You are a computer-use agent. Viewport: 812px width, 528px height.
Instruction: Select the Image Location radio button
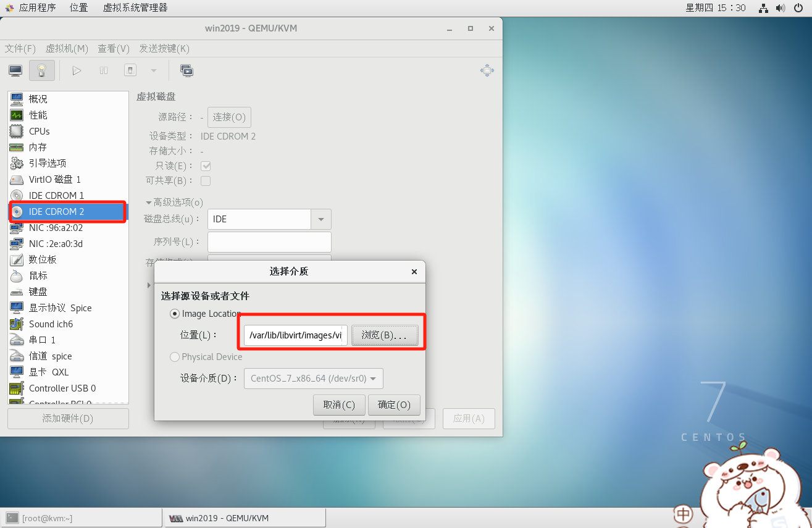[175, 314]
